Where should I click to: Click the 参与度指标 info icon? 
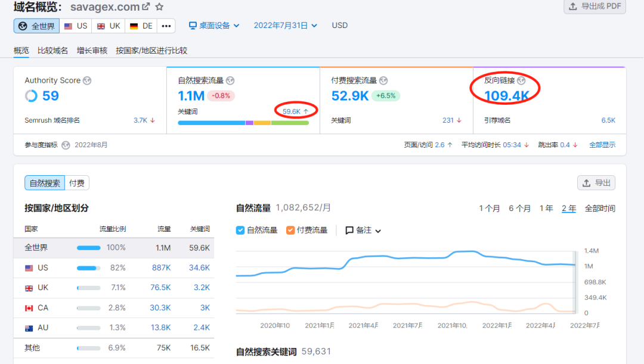pos(66,144)
